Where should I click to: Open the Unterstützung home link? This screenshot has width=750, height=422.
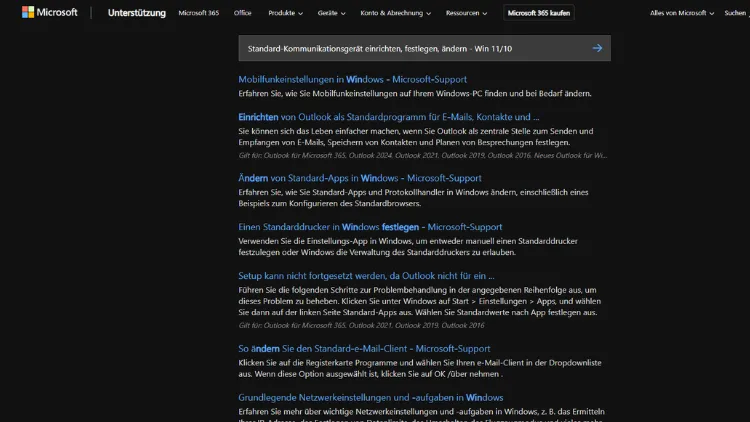coord(137,13)
